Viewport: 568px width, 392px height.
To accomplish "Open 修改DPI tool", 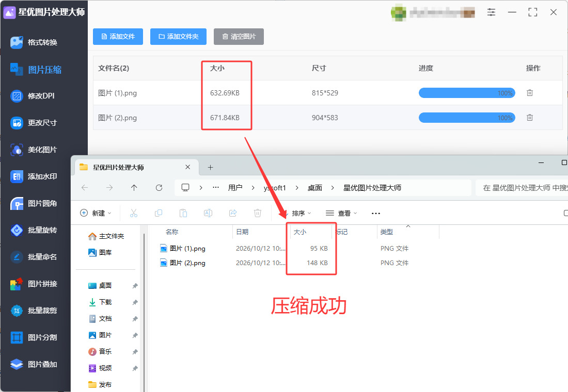I will 32,96.
